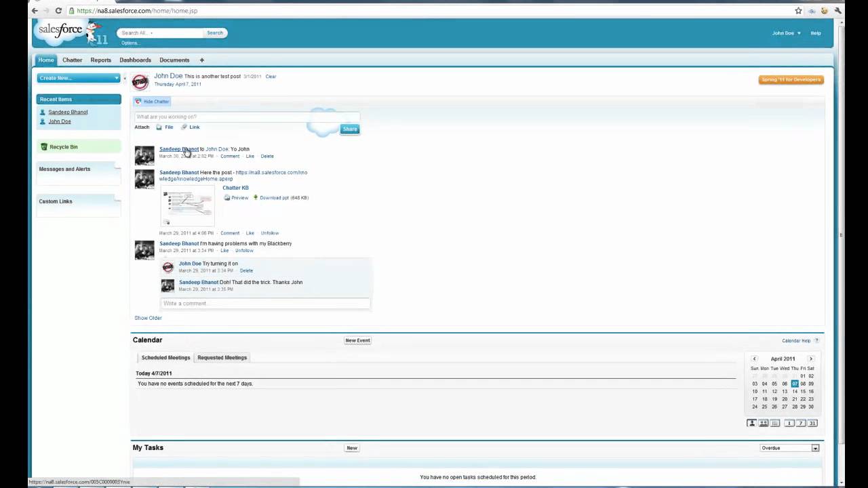Image resolution: width=868 pixels, height=488 pixels.
Task: Click avatar next to Blackberry post
Action: (144, 250)
